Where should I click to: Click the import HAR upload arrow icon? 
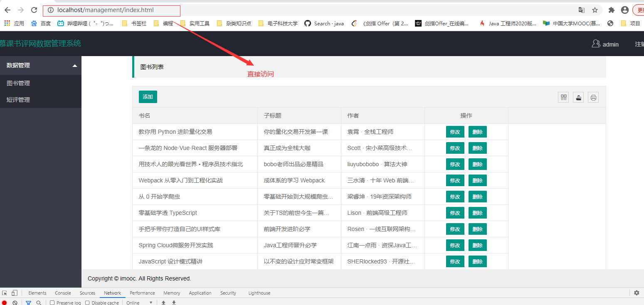pyautogui.click(x=163, y=303)
